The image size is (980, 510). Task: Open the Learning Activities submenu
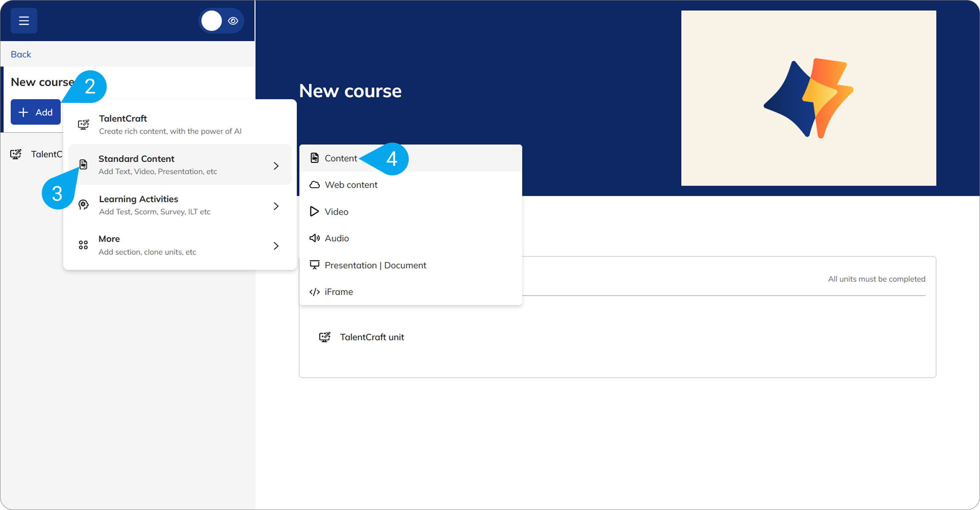(x=180, y=205)
